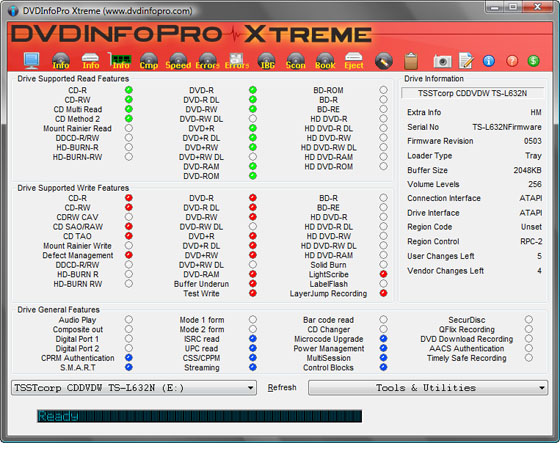Viewport: 560px width, 451px height.
Task: Click the S.M.A.R.T general feature indicator
Action: (129, 367)
